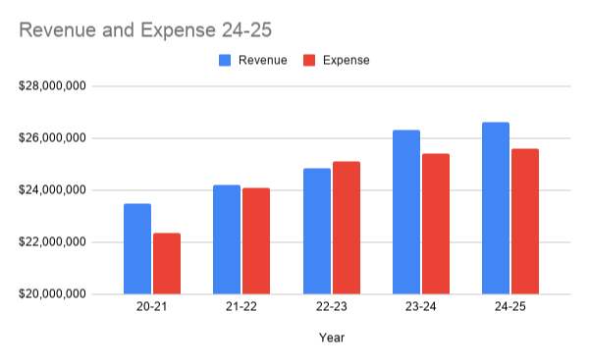Screen dimensions: 589x364
Task: Select the red Expense bar for 22-23
Action: tap(347, 228)
